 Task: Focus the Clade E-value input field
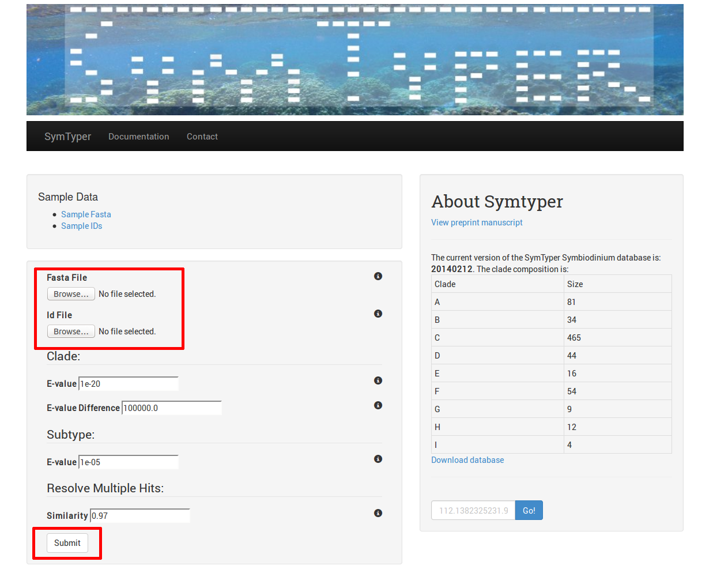click(129, 384)
